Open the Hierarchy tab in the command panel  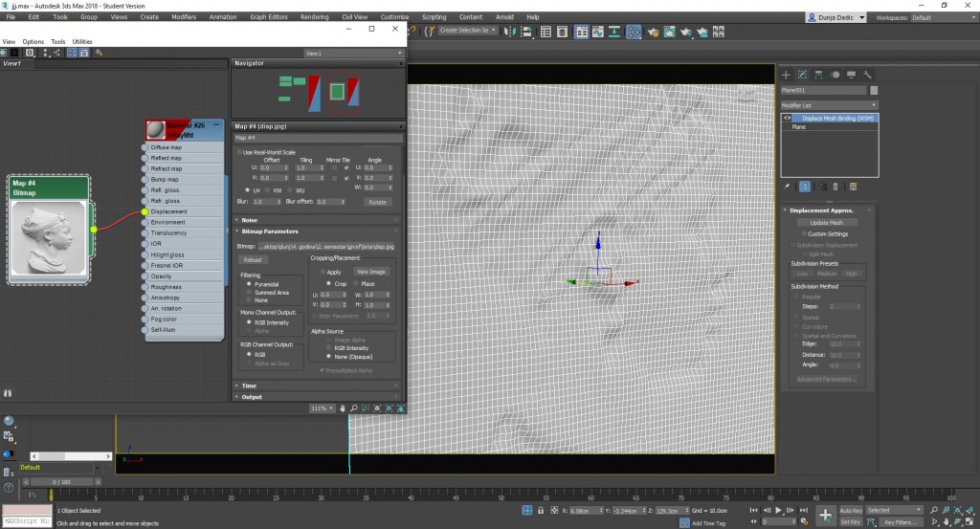click(818, 75)
